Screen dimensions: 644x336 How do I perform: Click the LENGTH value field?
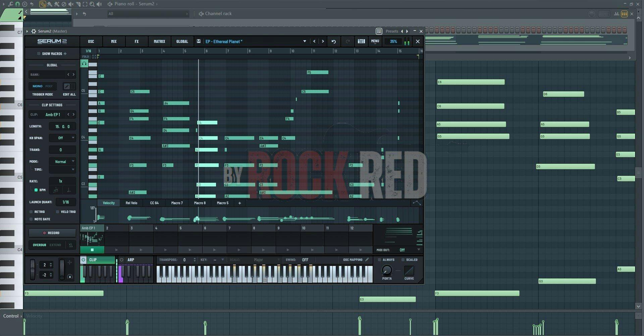coord(63,126)
